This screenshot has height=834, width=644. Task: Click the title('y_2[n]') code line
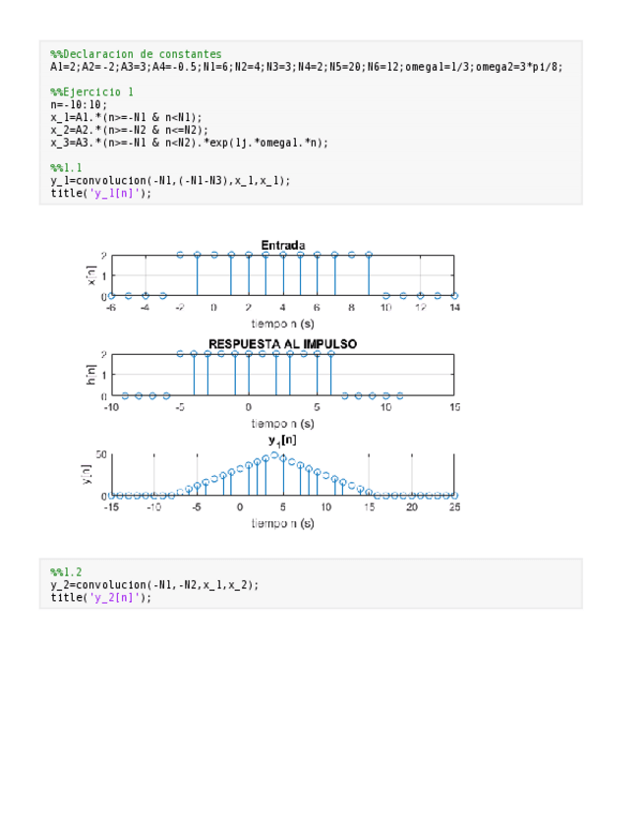[101, 597]
